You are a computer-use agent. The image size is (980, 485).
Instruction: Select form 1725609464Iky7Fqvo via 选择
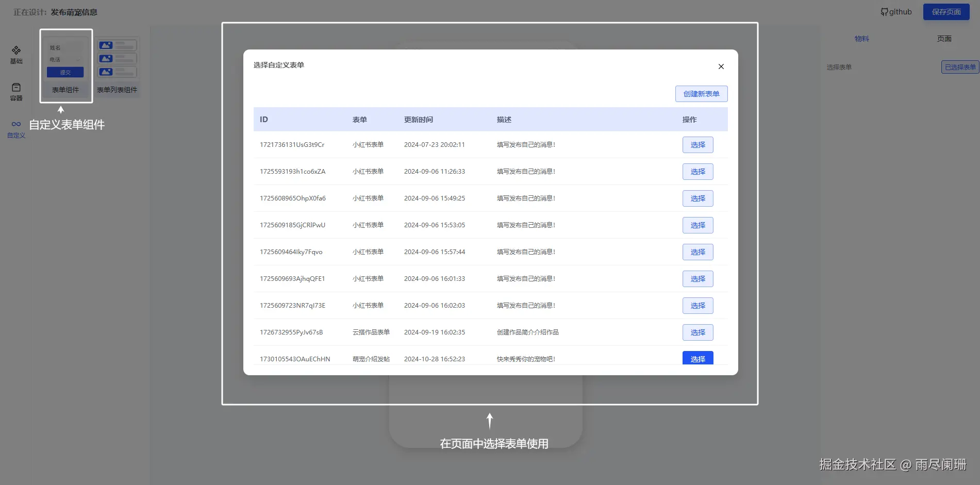coord(697,252)
